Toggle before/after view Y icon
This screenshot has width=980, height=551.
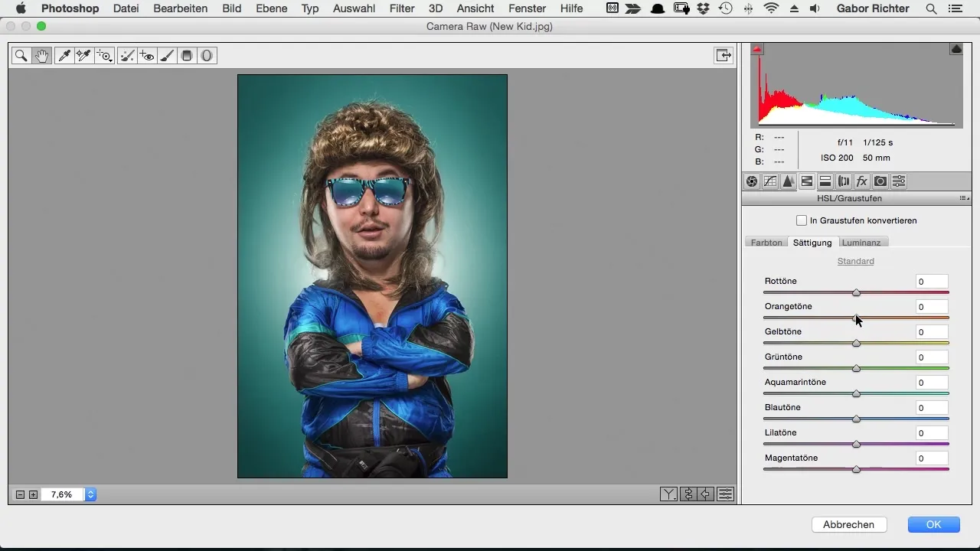(x=668, y=494)
